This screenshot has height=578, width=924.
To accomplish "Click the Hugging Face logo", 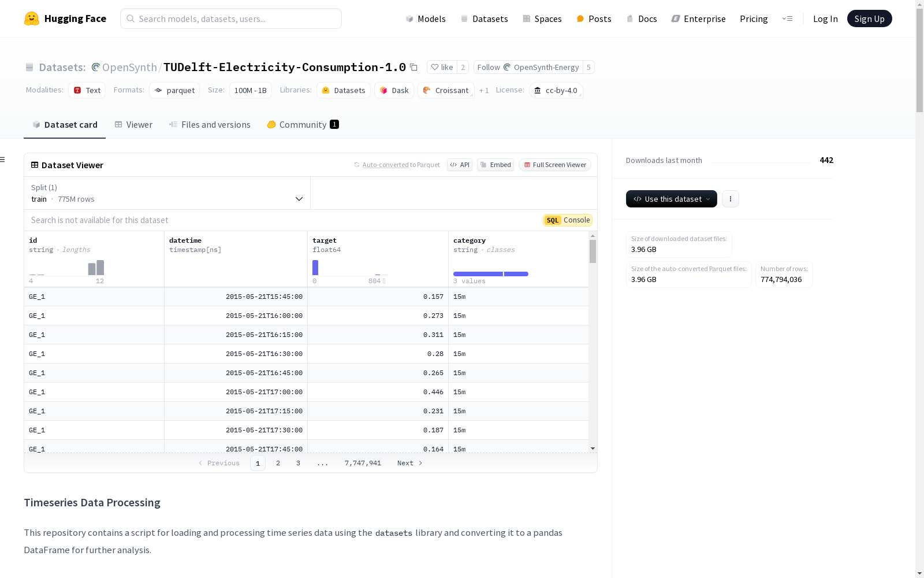I will pos(65,18).
